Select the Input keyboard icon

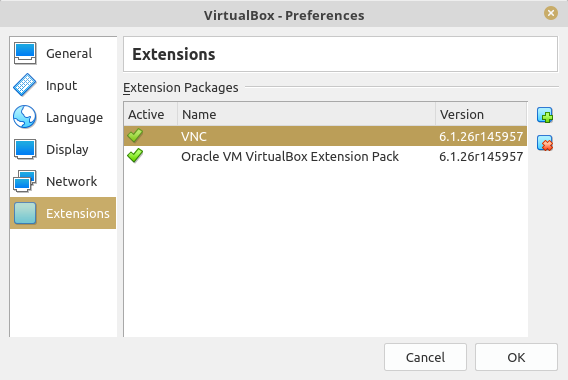pyautogui.click(x=25, y=85)
